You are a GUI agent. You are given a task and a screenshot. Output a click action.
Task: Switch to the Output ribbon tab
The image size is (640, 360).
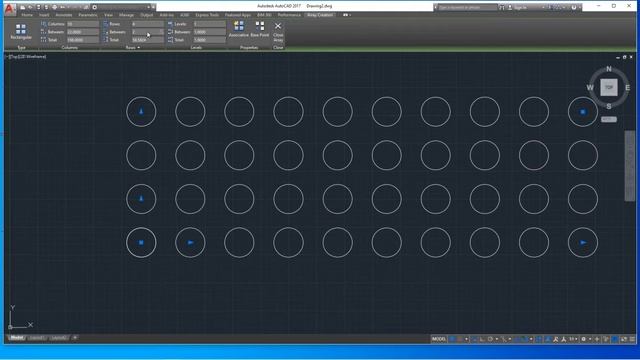pyautogui.click(x=147, y=15)
